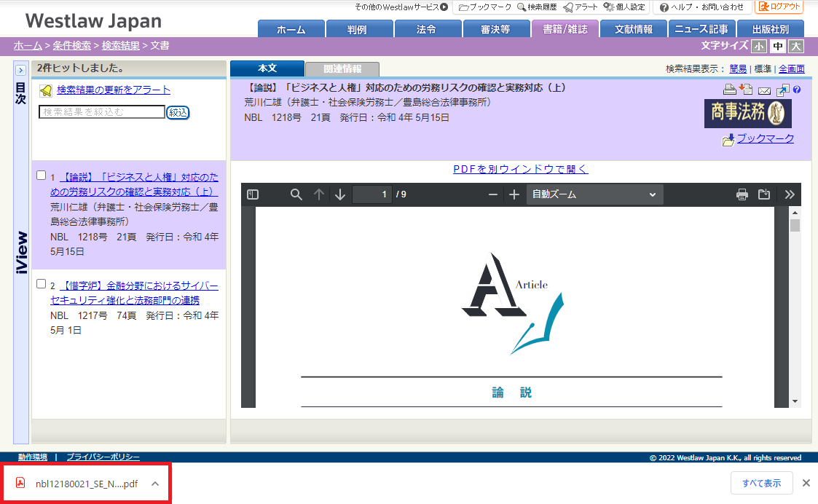Open the PDF find search magnifier

pos(296,194)
